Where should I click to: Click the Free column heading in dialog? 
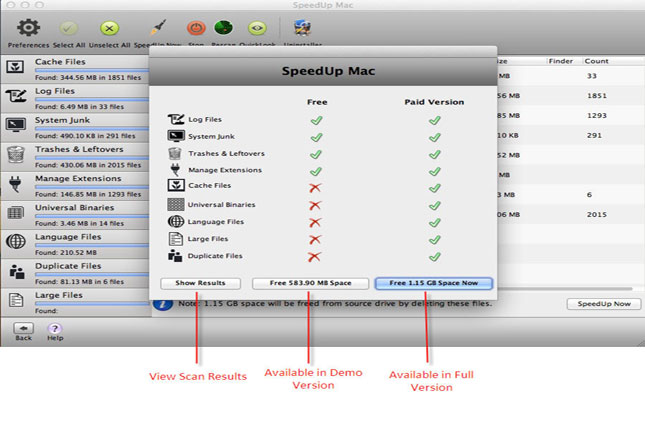[x=317, y=102]
